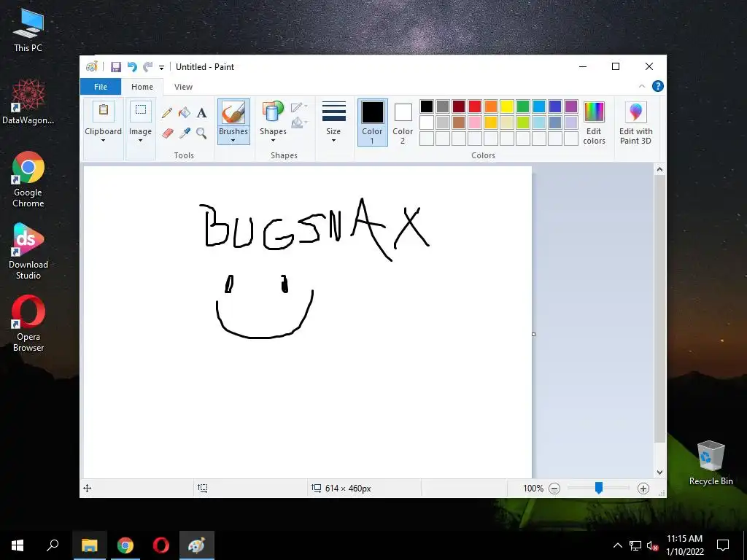
Task: Click the Brushes tool icon
Action: (233, 113)
